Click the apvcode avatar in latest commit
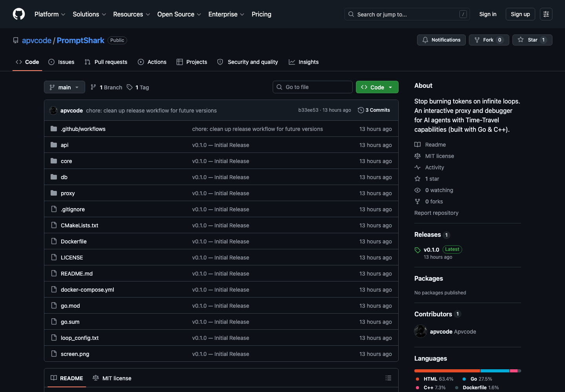565x392 pixels. click(x=53, y=111)
